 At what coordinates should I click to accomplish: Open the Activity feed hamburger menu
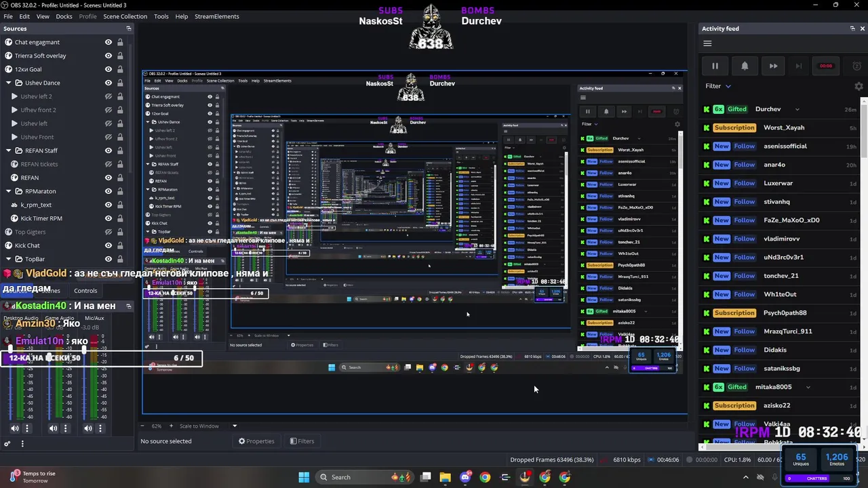707,43
